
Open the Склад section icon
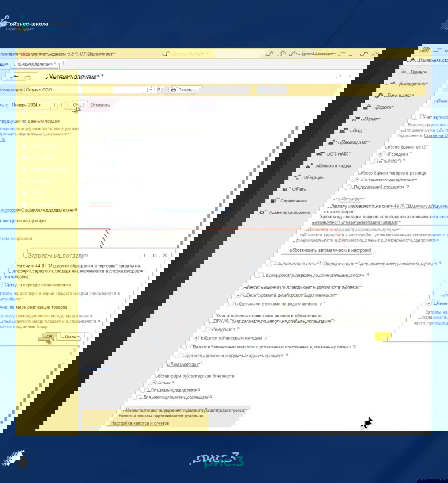pyautogui.click(x=344, y=130)
